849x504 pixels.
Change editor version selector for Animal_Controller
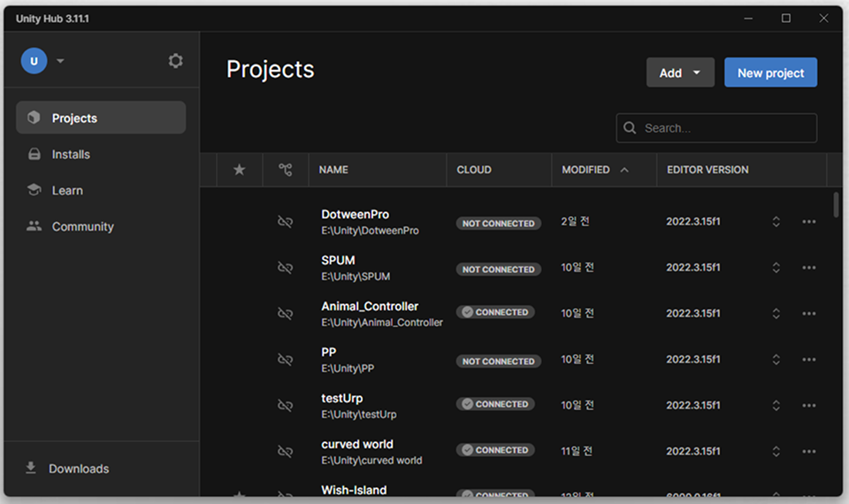pos(776,313)
